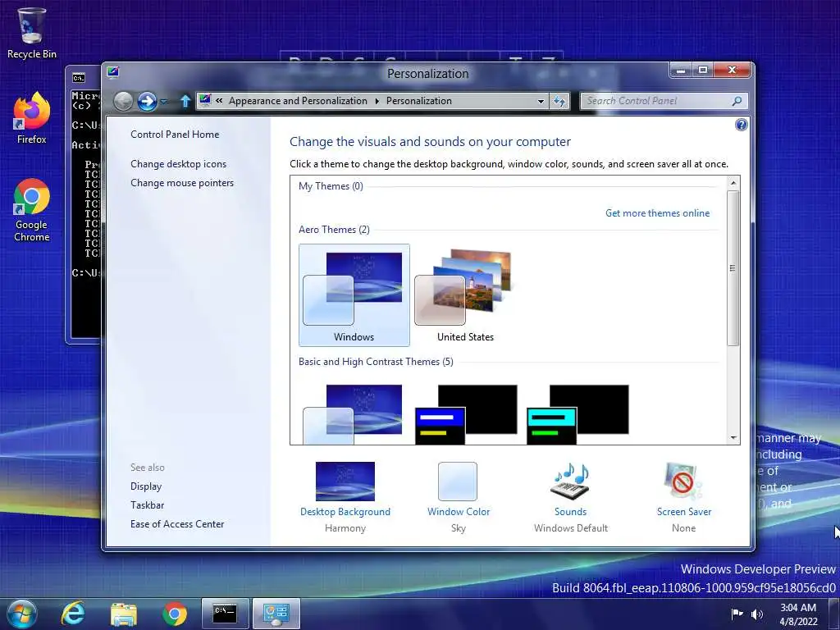Open Action Center flag tray icon
Screen dimensions: 840x630
click(x=737, y=614)
